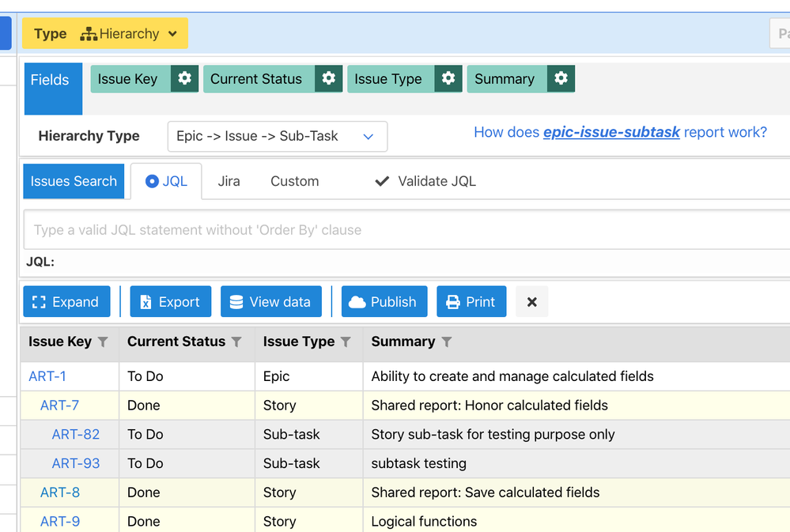Viewport: 790px width, 532px height.
Task: Publish the report
Action: pos(384,302)
